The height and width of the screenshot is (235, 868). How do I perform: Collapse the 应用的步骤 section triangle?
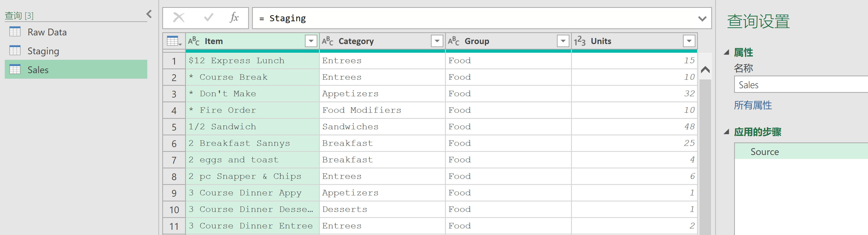pyautogui.click(x=727, y=132)
